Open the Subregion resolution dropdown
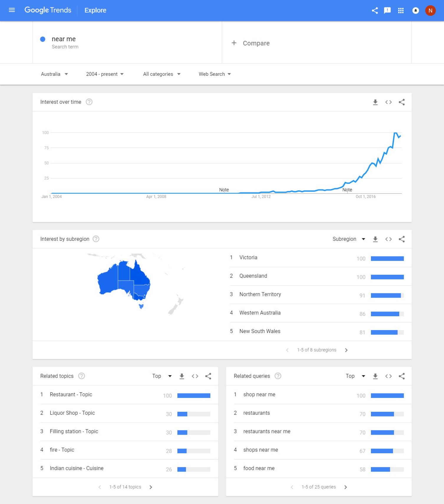This screenshot has height=504, width=444. [349, 239]
